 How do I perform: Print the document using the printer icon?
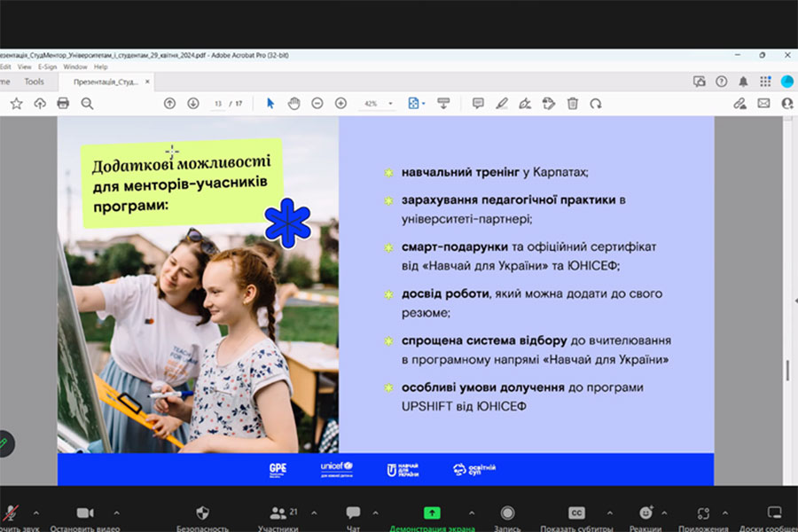click(x=63, y=104)
